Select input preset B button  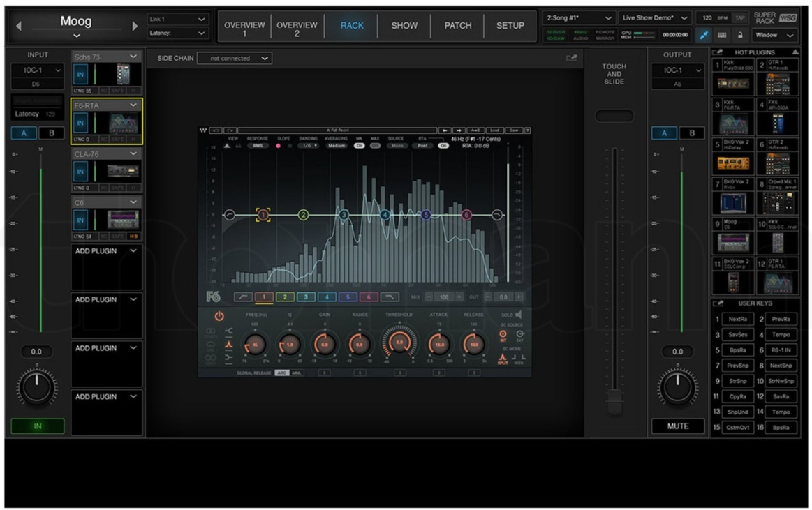[51, 133]
